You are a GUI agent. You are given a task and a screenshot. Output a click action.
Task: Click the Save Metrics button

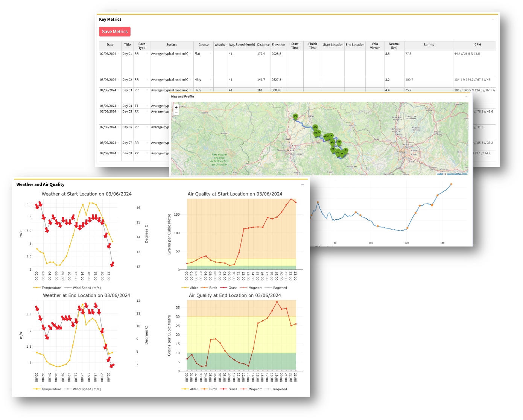coord(114,32)
